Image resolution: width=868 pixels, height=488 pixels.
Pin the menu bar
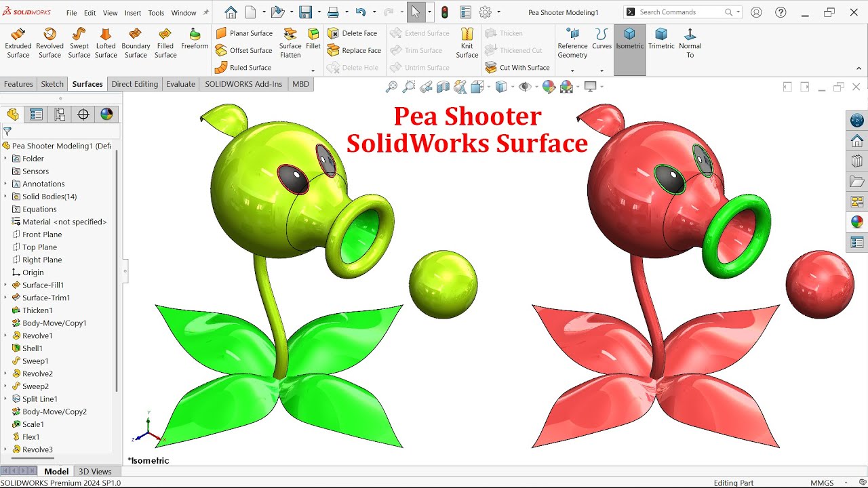(206, 12)
